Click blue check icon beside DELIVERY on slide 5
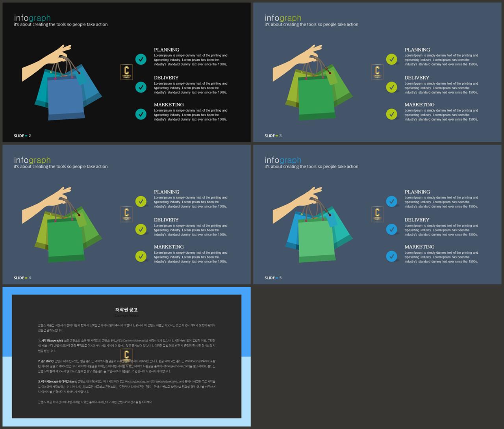 (391, 229)
